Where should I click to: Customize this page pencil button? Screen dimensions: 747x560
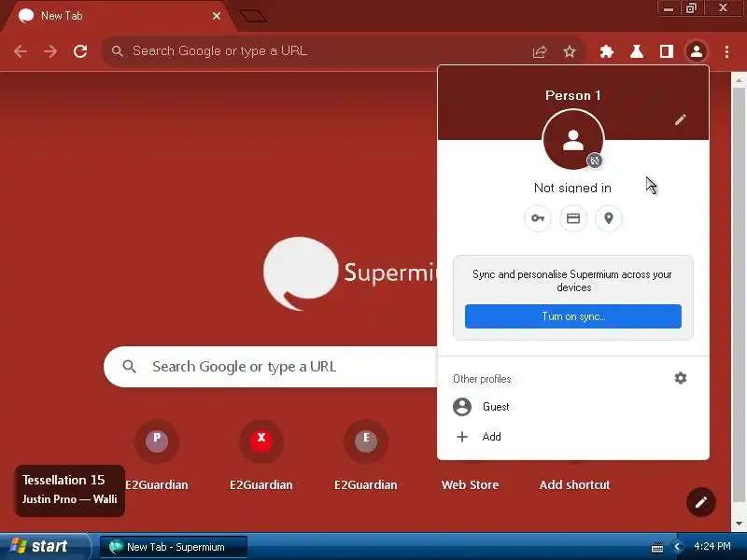point(701,502)
